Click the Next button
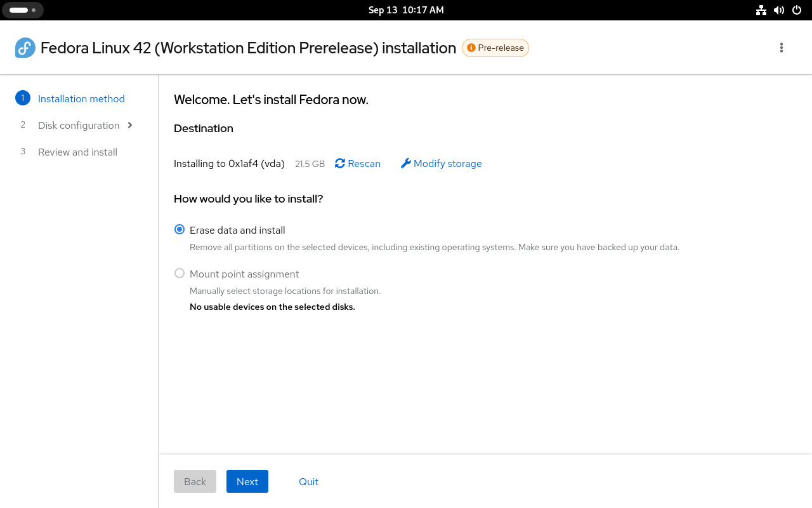The height and width of the screenshot is (508, 812). (247, 481)
